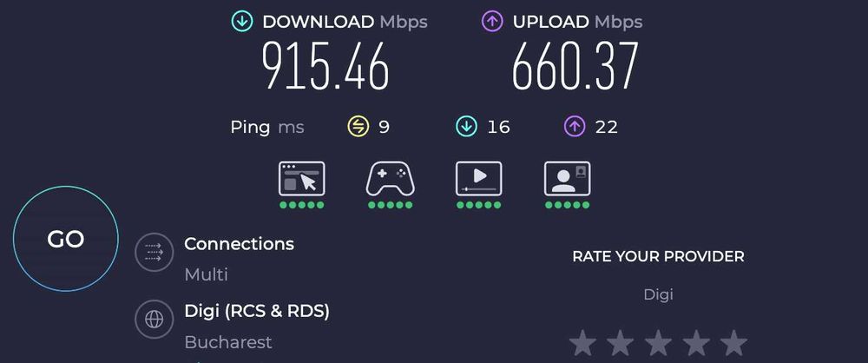Open the Digi (RCS & RDS) server link
Viewport: 868px width, 363px height.
(257, 311)
